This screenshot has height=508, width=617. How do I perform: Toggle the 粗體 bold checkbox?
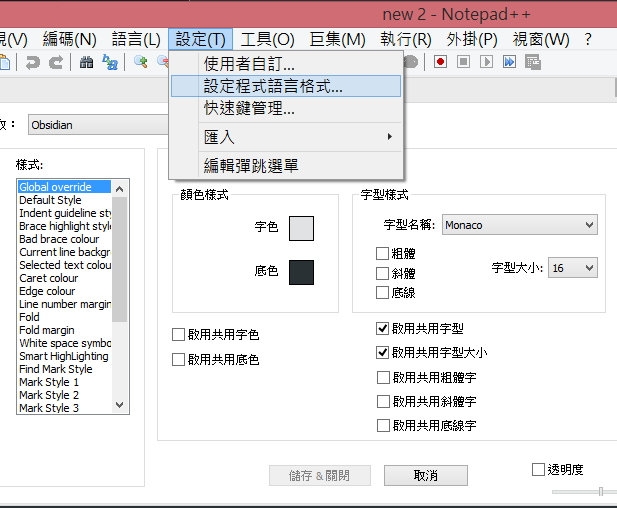coord(382,253)
